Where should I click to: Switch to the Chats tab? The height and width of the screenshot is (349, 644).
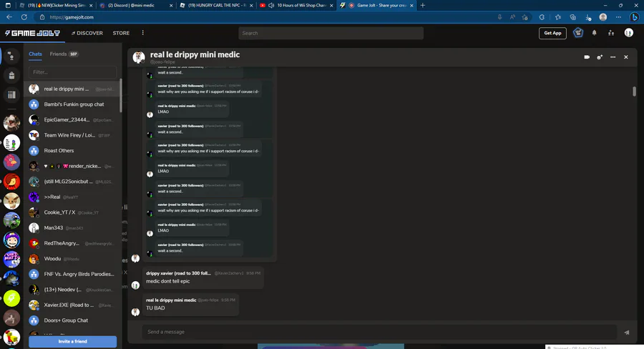(35, 54)
